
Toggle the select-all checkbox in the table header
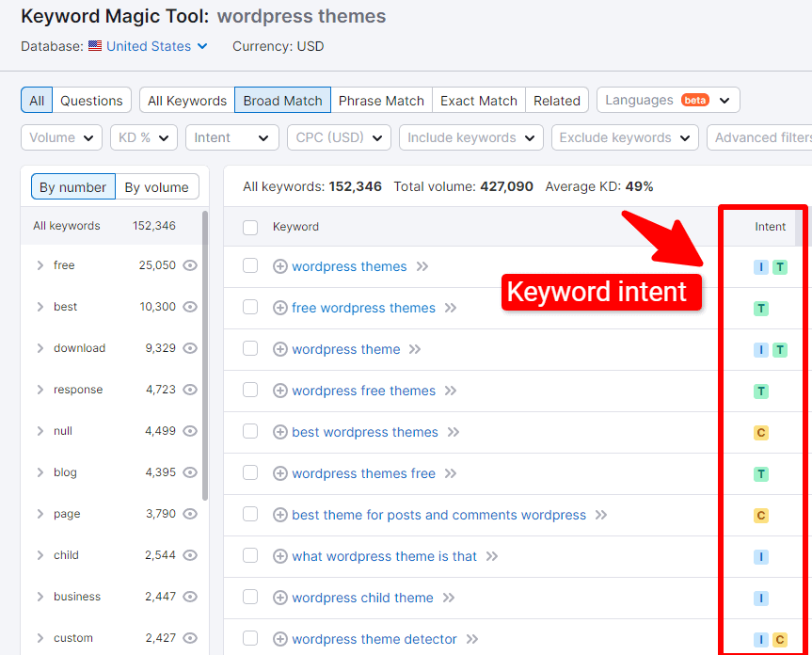point(249,227)
